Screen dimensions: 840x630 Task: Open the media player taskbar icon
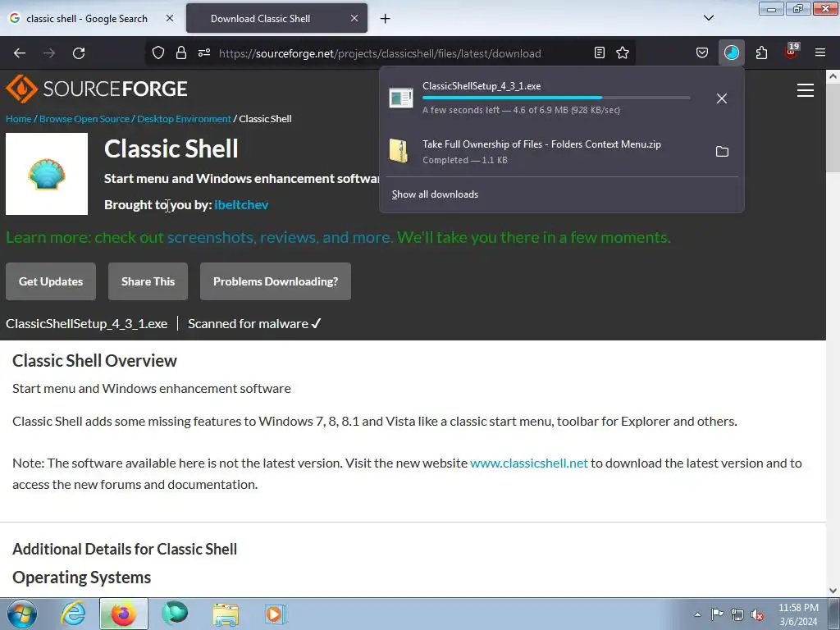click(x=276, y=614)
